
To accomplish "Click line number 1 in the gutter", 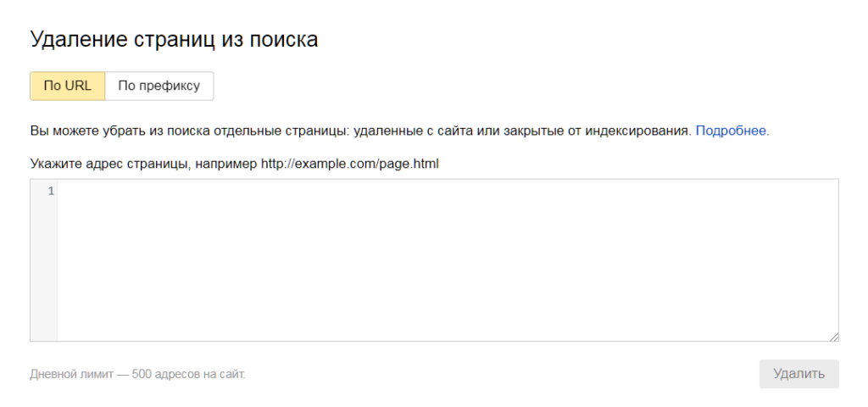I will pos(51,192).
